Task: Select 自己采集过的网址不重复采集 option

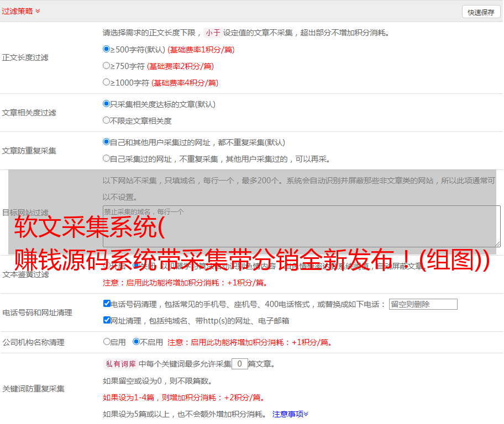Action: coord(107,158)
